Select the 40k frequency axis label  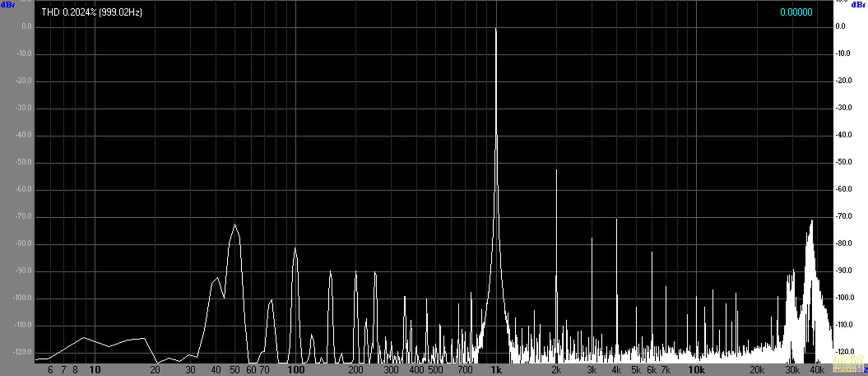(x=817, y=370)
